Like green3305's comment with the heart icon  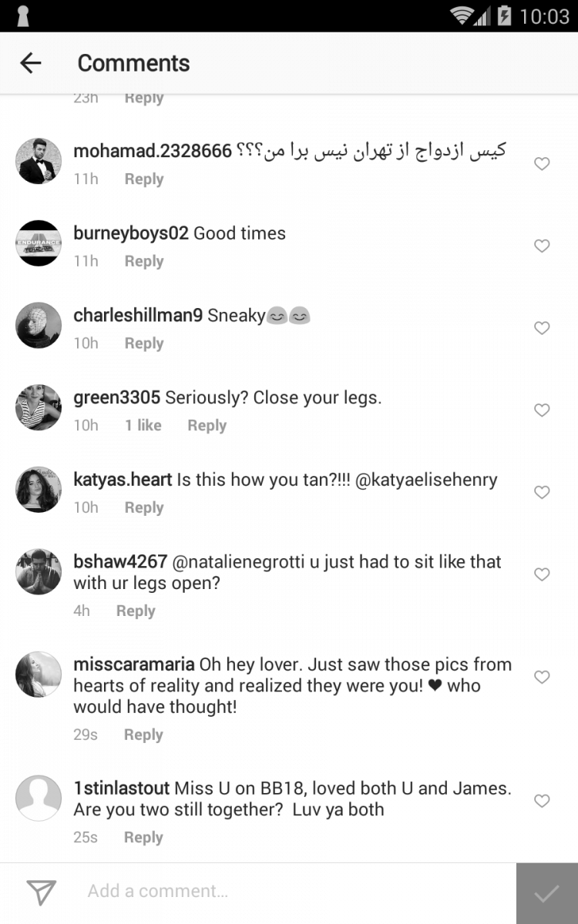click(x=542, y=410)
